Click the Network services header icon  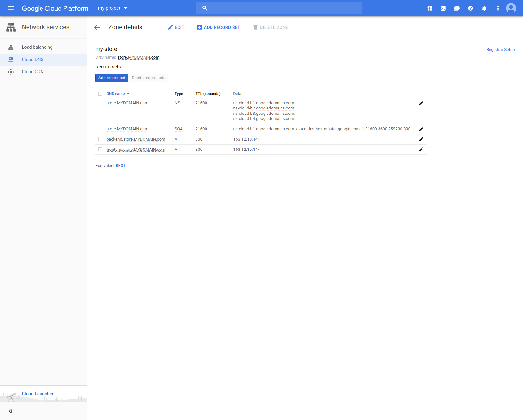[11, 27]
